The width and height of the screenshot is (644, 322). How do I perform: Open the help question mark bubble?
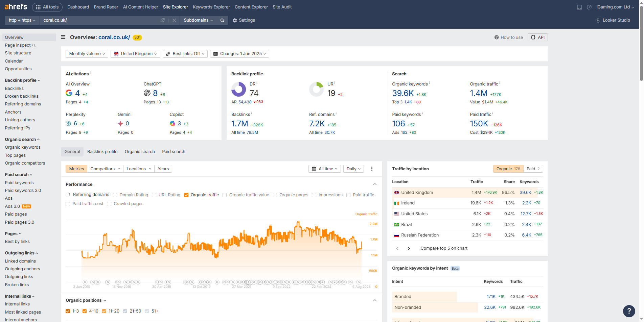tap(629, 311)
